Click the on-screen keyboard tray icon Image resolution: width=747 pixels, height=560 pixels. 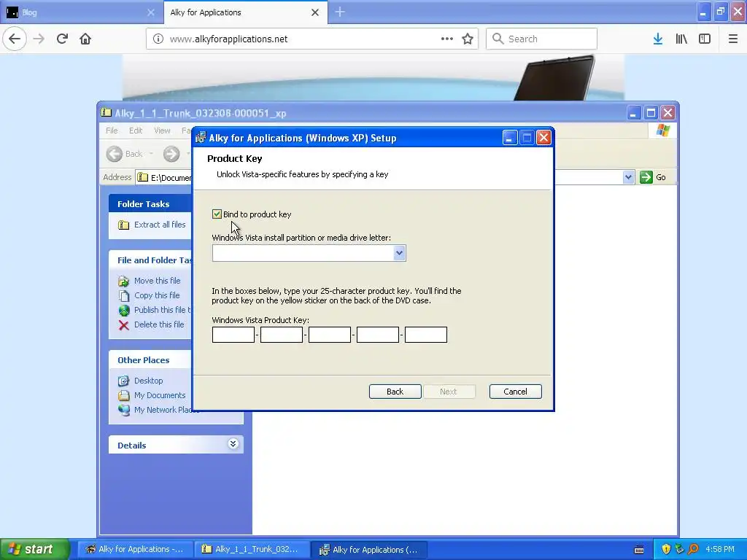pyautogui.click(x=639, y=550)
